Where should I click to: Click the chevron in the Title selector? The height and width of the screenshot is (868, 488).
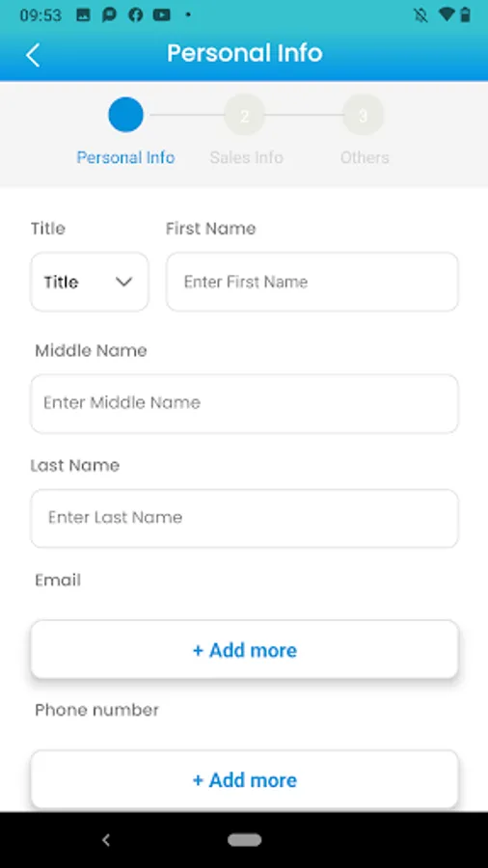coord(123,282)
